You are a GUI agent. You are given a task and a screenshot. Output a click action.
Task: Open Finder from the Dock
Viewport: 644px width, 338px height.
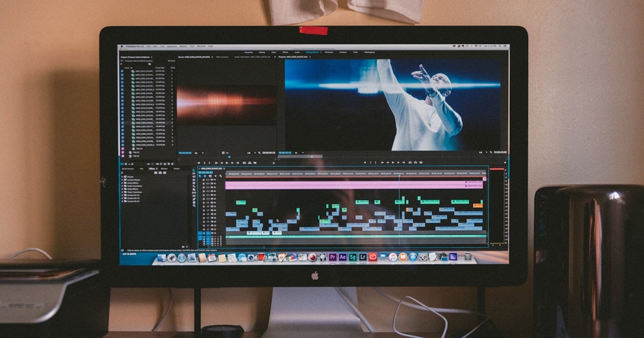coord(162,258)
